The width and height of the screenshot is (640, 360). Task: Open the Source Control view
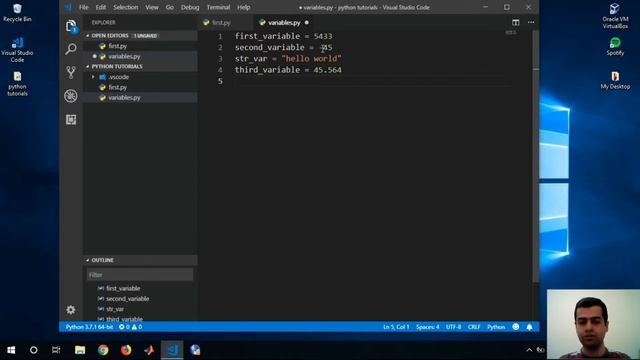click(x=71, y=72)
